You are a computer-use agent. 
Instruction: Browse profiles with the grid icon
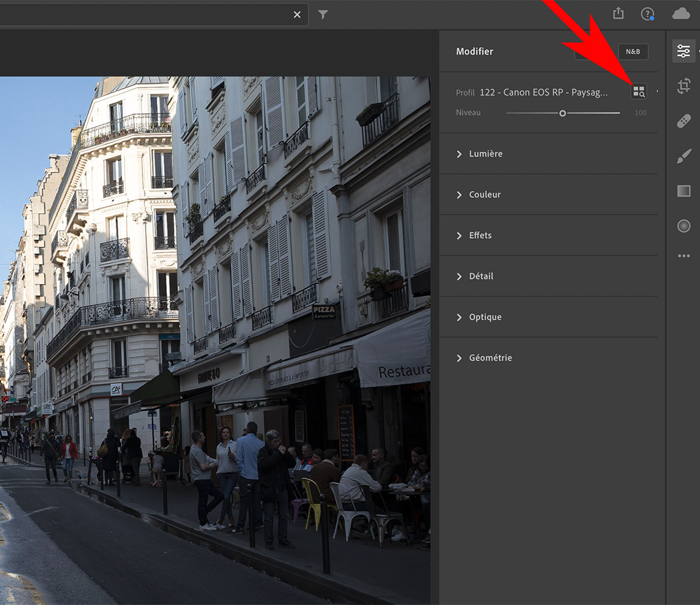pos(639,92)
